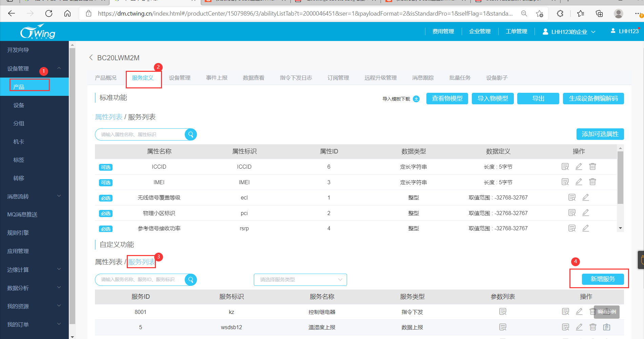644x339 pixels.
Task: Edit the ecl attribute with the pencil icon
Action: pos(586,197)
